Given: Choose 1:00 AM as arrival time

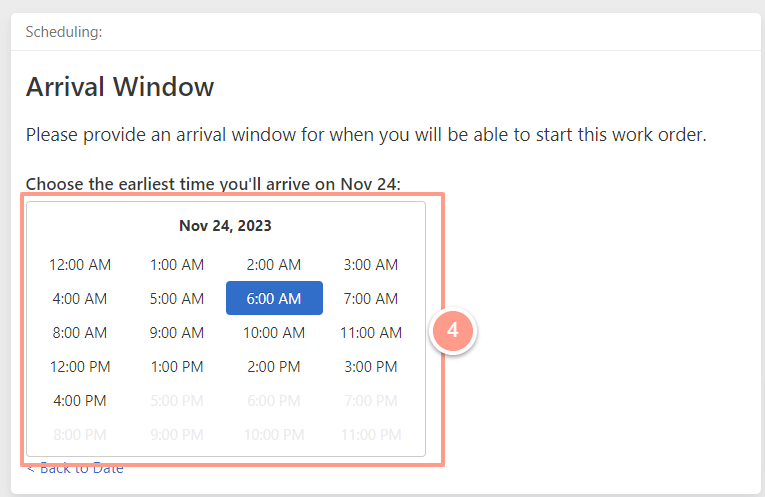Looking at the screenshot, I should coord(177,264).
